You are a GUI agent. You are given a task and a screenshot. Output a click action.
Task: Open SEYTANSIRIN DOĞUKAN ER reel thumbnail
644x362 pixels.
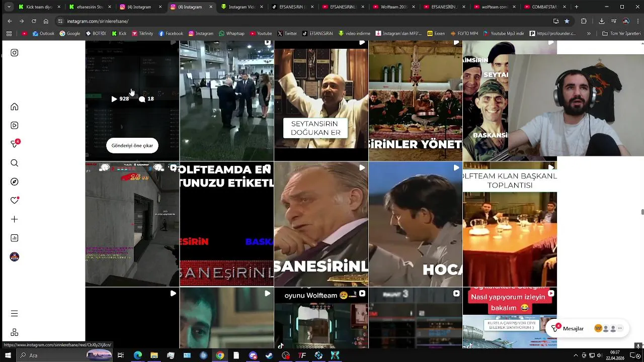[x=321, y=101]
